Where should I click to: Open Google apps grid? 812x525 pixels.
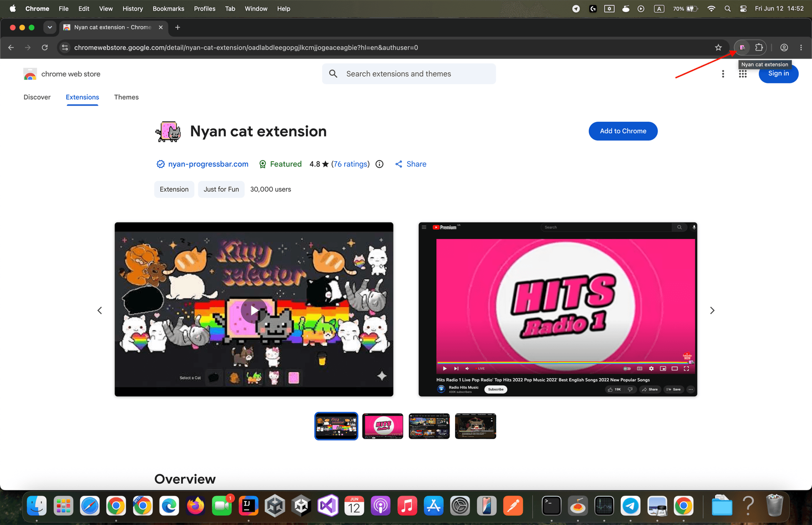click(x=743, y=74)
